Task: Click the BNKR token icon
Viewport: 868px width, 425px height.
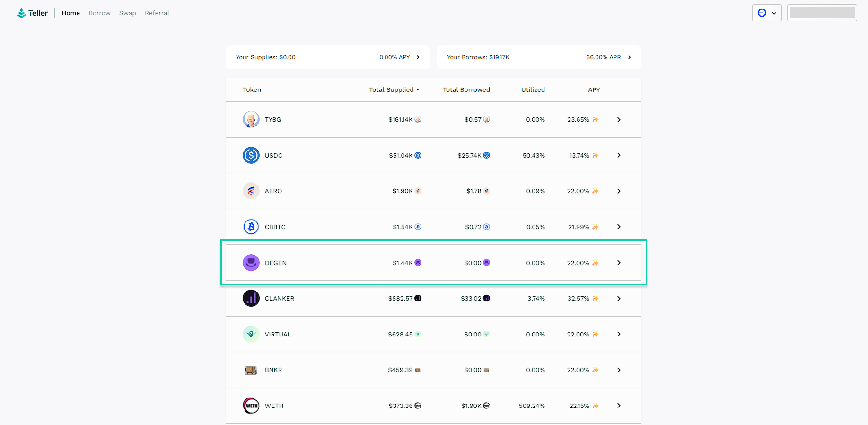Action: point(251,370)
